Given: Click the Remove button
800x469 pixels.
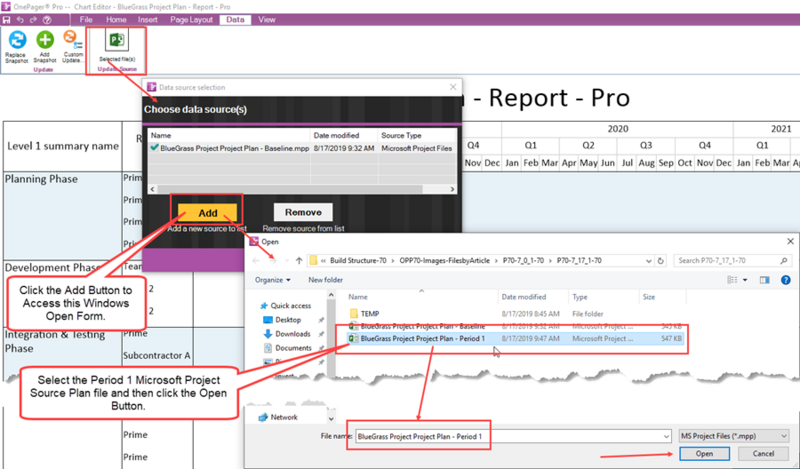Looking at the screenshot, I should [x=303, y=212].
